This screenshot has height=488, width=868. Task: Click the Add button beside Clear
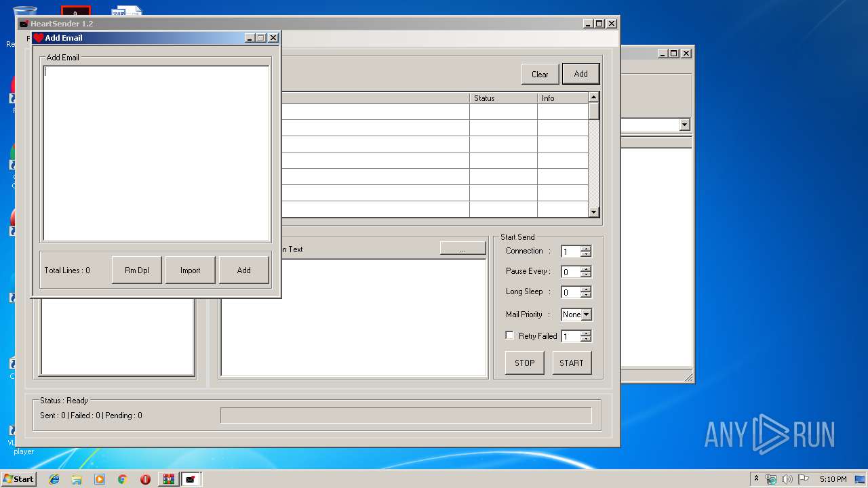click(581, 74)
